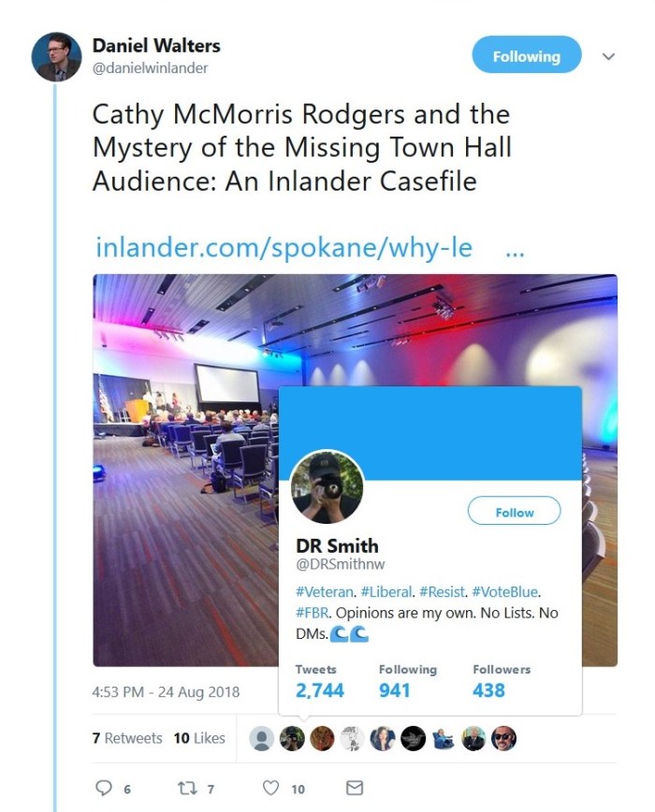The image size is (655, 812).
Task: View the 7 Retweets list
Action: pyautogui.click(x=127, y=738)
